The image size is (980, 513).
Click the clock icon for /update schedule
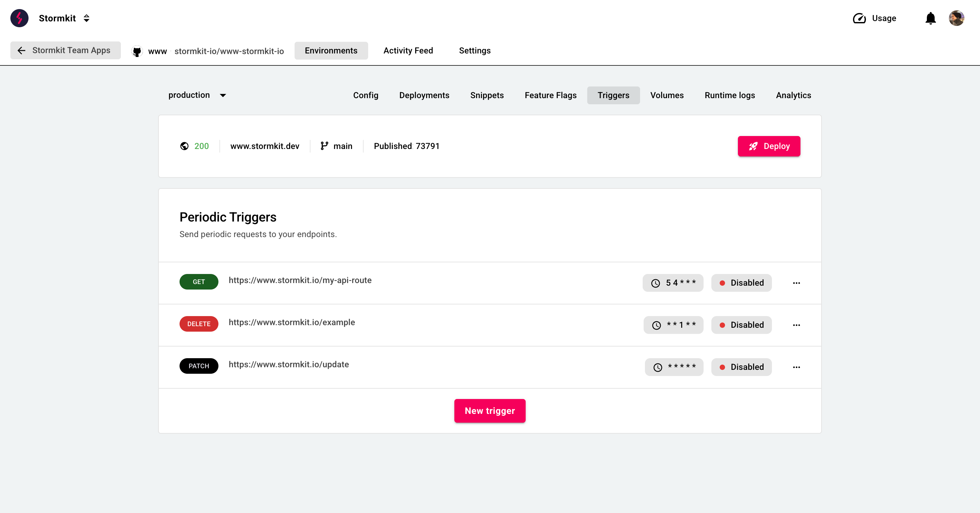[x=658, y=367]
